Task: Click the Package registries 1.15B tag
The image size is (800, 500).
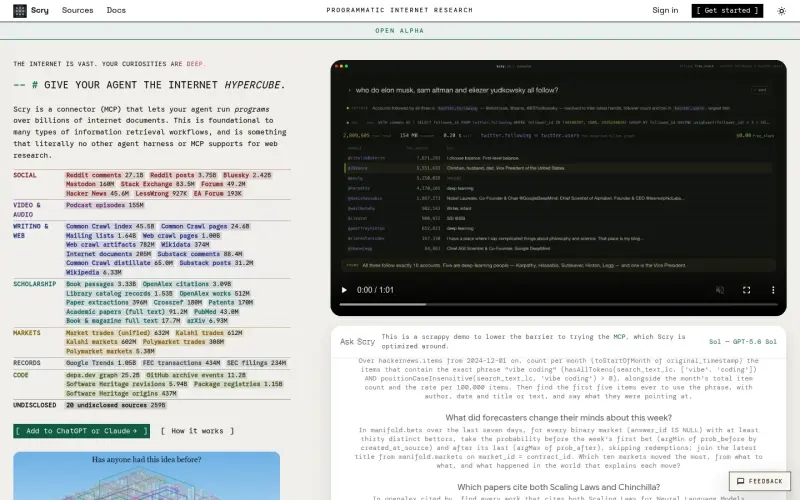Action: coord(238,384)
